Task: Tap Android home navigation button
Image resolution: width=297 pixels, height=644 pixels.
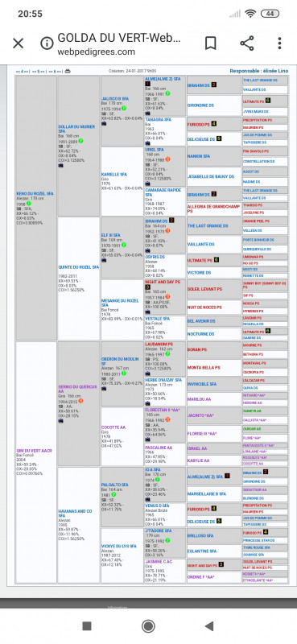Action: [148, 626]
